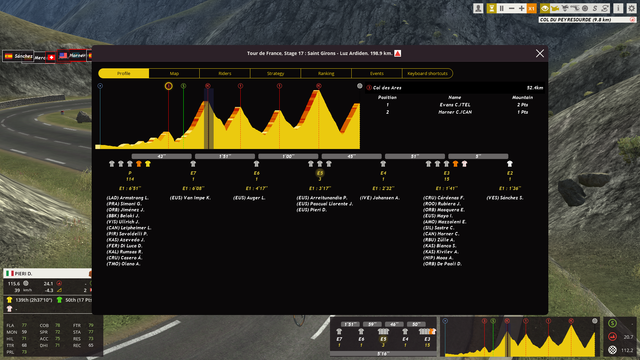Click the Col des Ares mountain icon

tap(369, 88)
